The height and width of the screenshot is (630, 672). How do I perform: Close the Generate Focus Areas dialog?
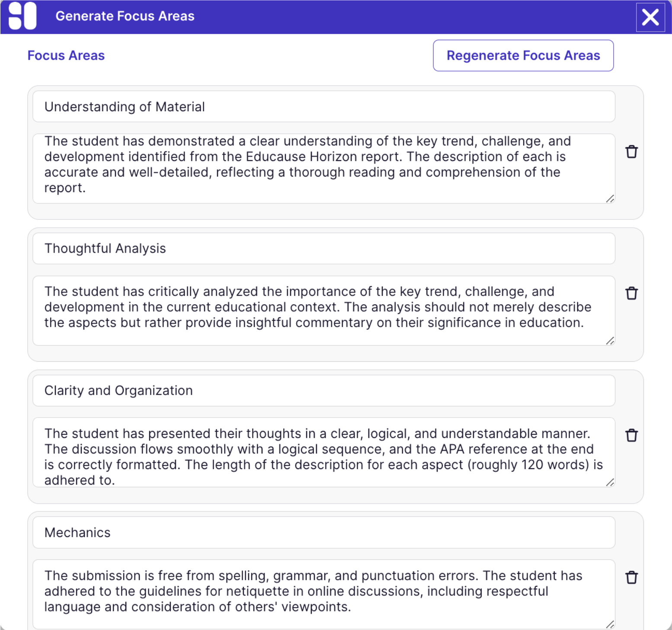click(650, 17)
